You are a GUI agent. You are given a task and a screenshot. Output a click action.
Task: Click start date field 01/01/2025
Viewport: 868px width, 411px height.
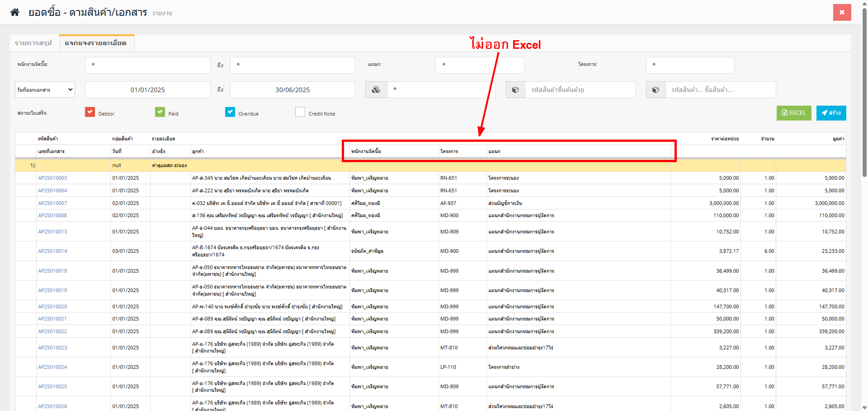coord(148,90)
